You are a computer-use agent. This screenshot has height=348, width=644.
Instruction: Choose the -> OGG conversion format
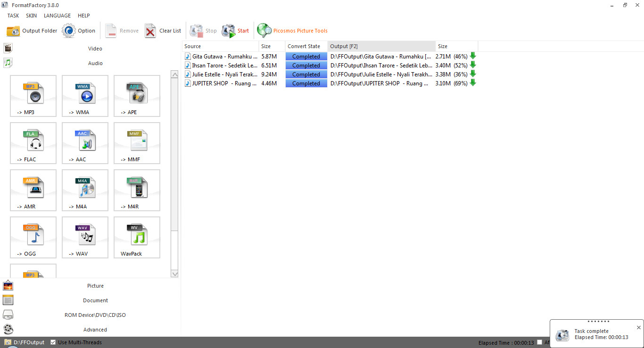click(33, 238)
